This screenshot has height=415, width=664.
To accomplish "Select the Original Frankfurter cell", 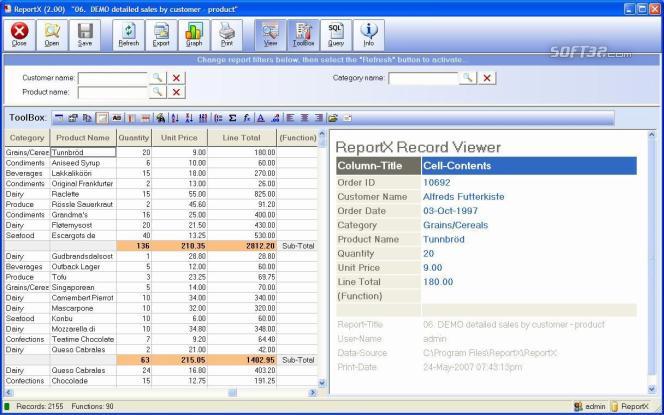I will click(x=83, y=184).
